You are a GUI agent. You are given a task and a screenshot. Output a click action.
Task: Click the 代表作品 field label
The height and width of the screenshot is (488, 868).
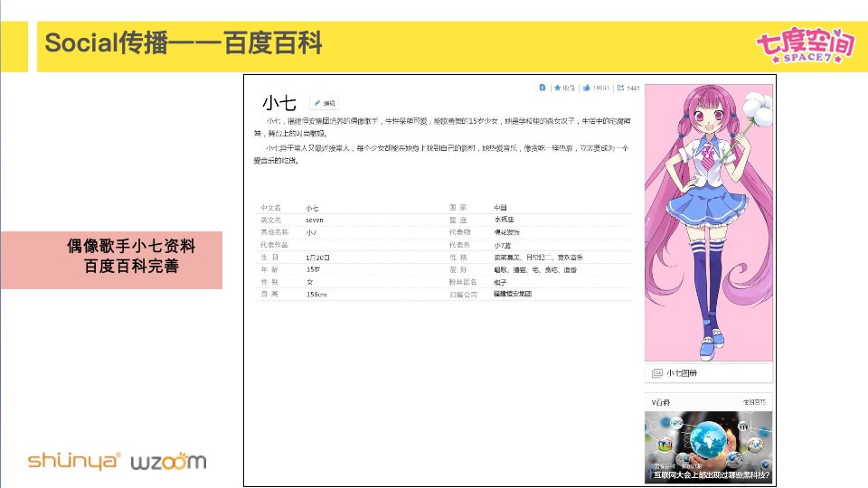tap(274, 245)
